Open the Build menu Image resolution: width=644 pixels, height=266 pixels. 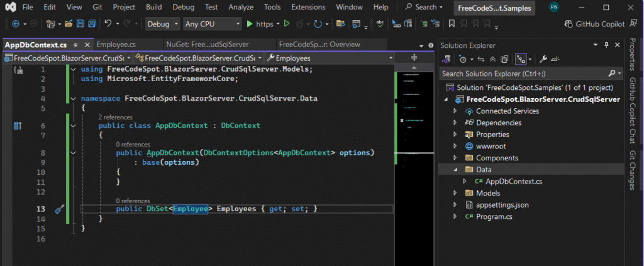click(153, 7)
